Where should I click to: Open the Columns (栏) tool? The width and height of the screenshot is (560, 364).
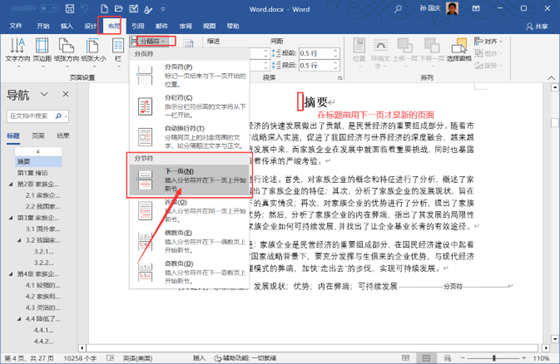pos(118,52)
